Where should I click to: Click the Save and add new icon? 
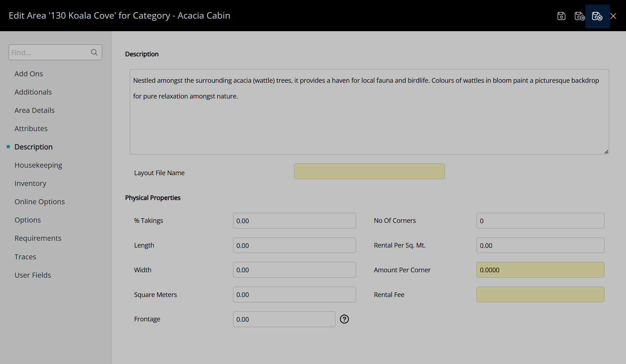579,16
